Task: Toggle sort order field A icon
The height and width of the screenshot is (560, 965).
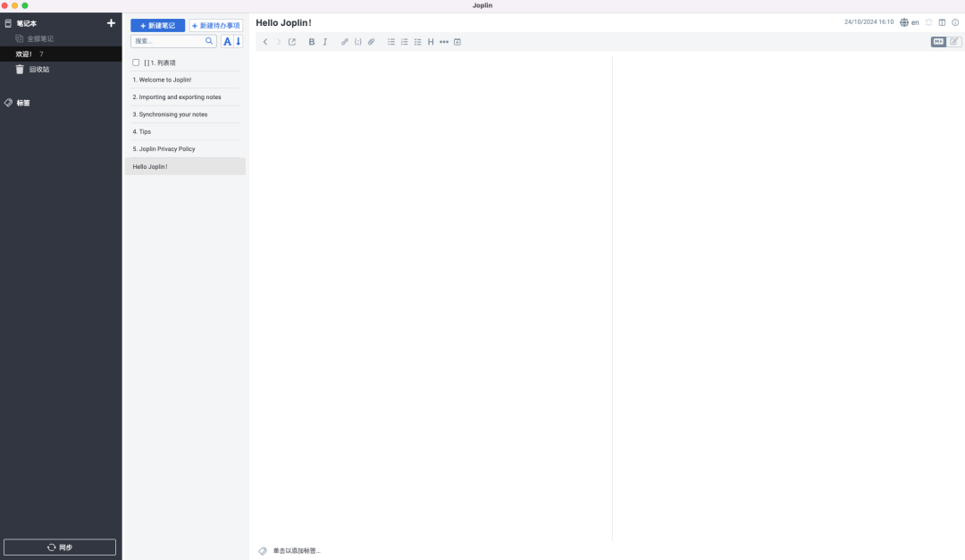Action: point(227,41)
